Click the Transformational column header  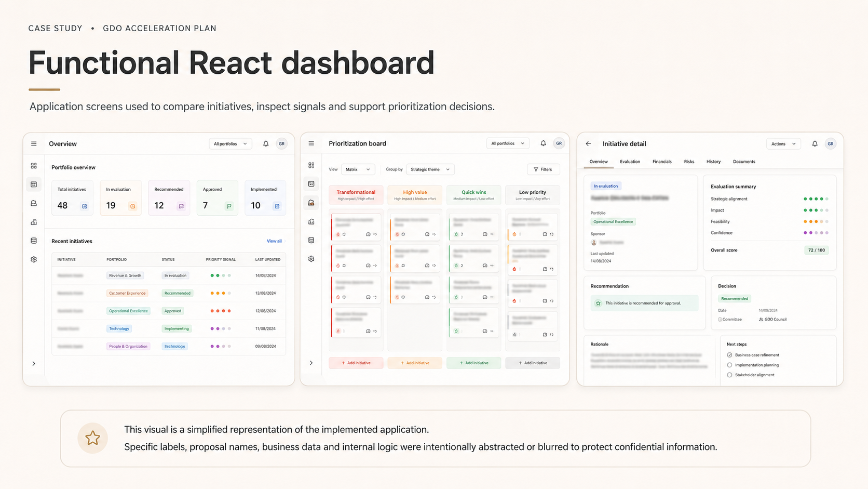(356, 195)
